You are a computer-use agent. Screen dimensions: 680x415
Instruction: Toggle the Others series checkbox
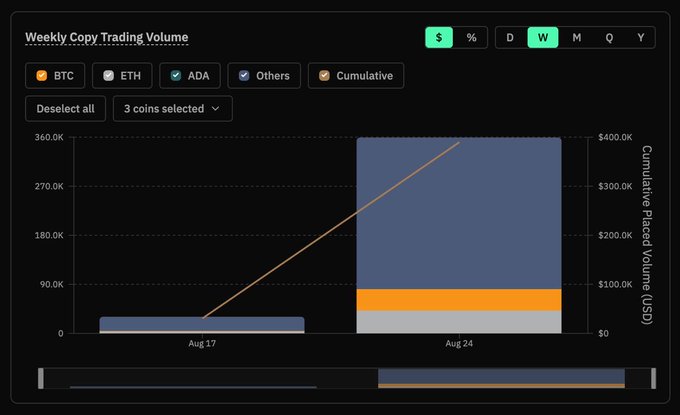click(x=244, y=75)
